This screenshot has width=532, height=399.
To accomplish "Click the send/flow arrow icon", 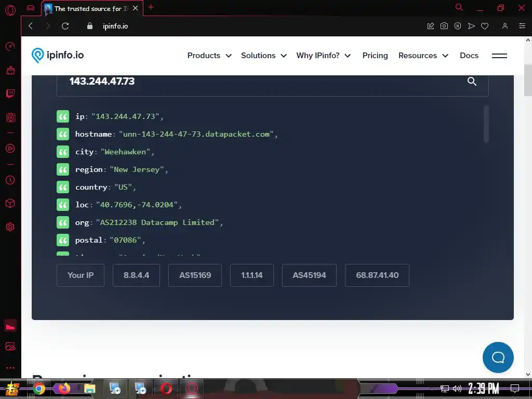I will [x=471, y=26].
